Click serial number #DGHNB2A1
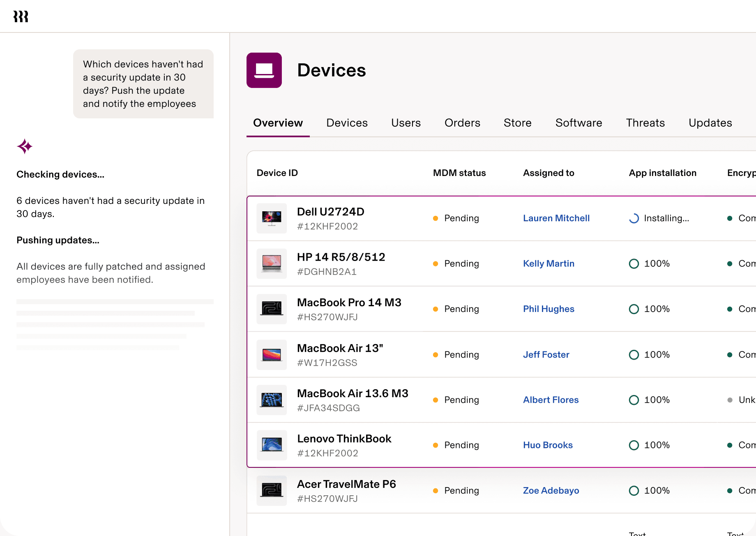Screen dimensions: 756x536 click(327, 272)
